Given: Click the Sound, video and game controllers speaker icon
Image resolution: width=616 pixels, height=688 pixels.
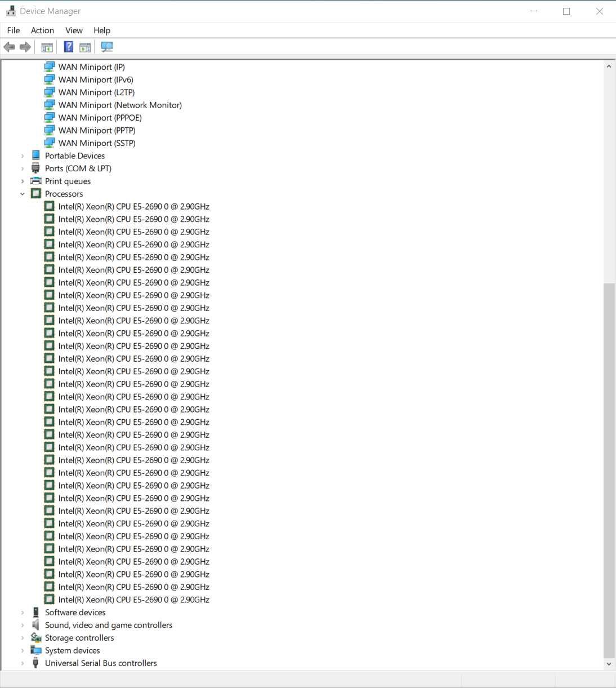Looking at the screenshot, I should (36, 625).
